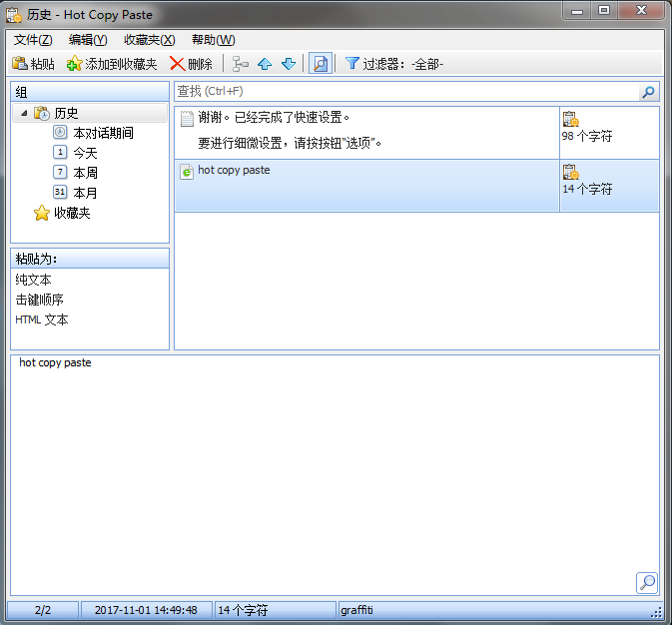Open the 收藏夹(X) menu
This screenshot has width=672, height=625.
point(149,40)
